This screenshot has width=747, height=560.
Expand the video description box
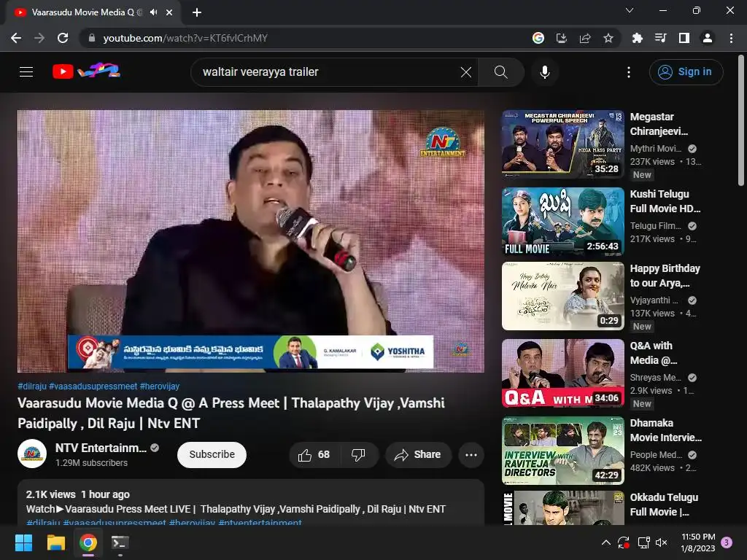point(251,503)
